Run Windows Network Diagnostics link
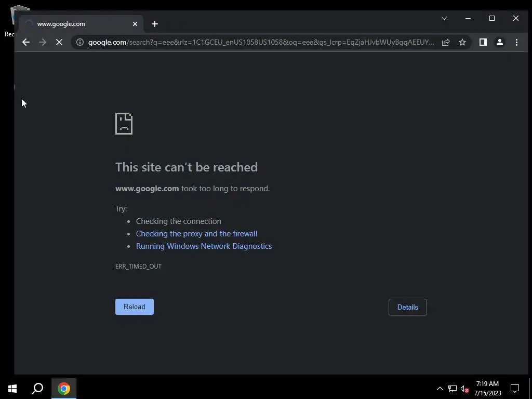532x399 pixels. (x=204, y=246)
